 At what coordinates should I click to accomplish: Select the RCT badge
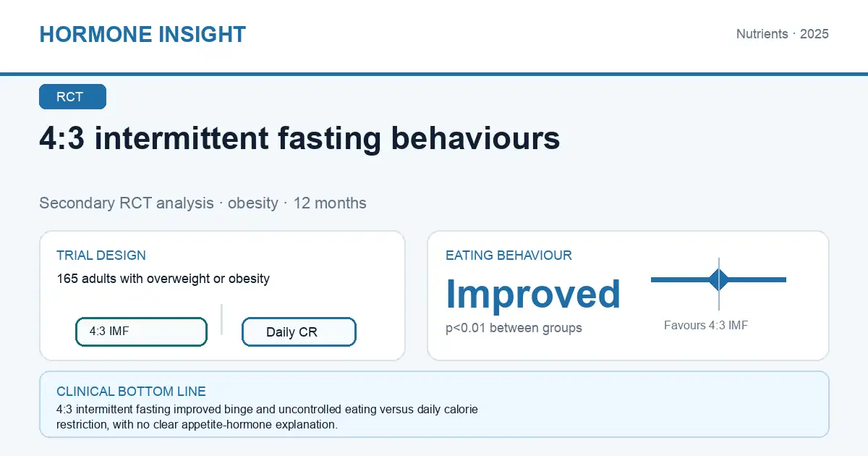72,97
